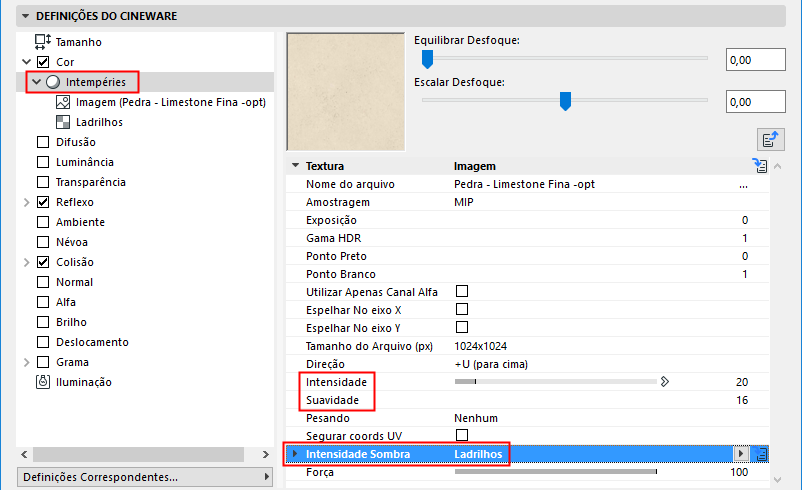The image size is (802, 490).
Task: Click the properties list scroll up arrow
Action: 777,166
